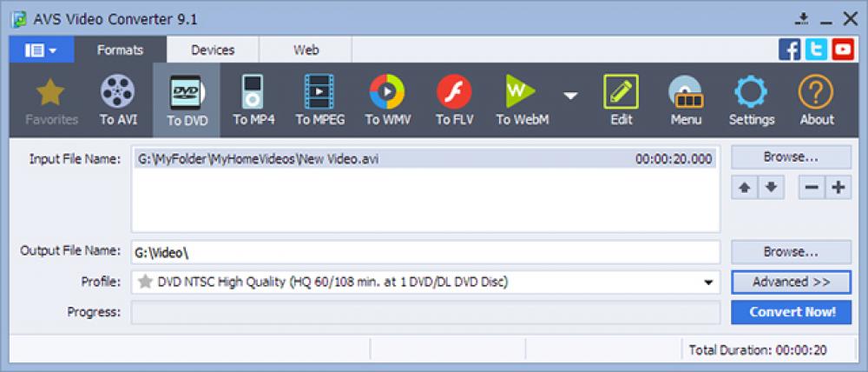
Task: Pick the To WMV format icon
Action: coord(387,100)
